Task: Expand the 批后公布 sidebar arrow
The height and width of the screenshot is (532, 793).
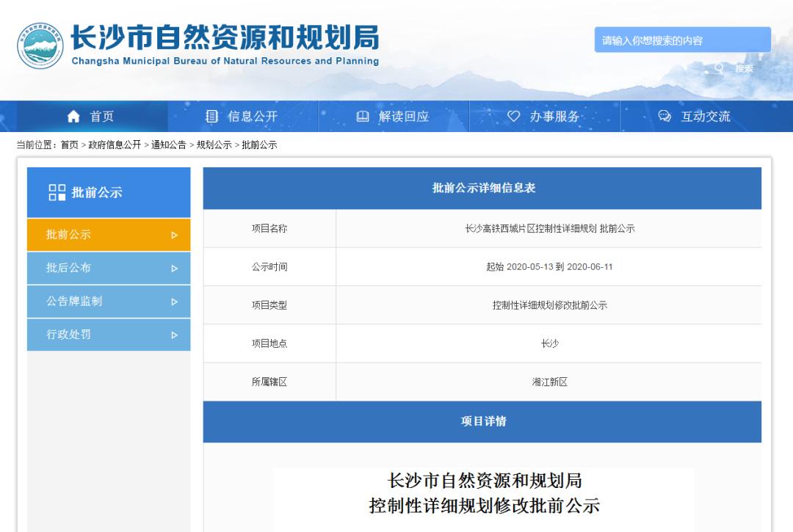Action: 174,269
